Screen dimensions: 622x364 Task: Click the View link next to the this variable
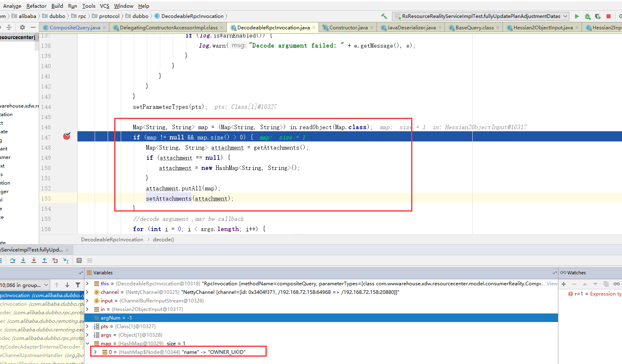[552, 283]
